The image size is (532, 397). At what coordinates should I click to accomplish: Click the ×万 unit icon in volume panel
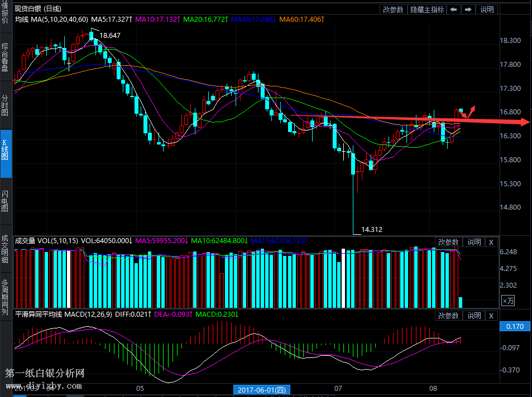pyautogui.click(x=508, y=301)
